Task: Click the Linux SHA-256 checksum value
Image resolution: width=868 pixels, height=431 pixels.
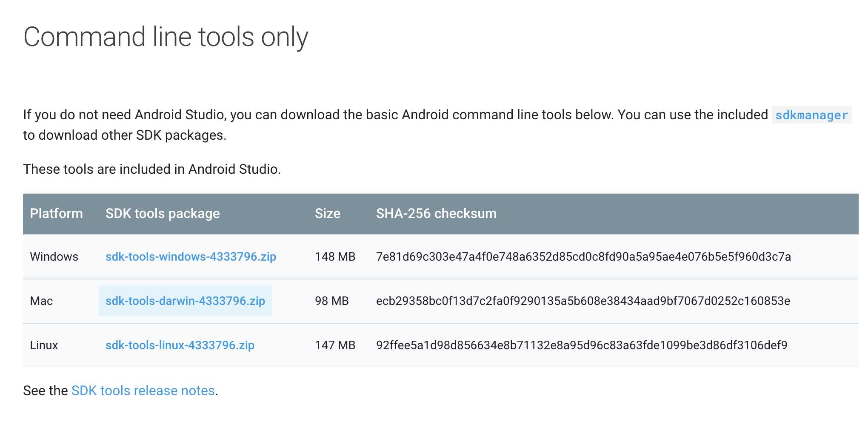Action: [x=582, y=345]
